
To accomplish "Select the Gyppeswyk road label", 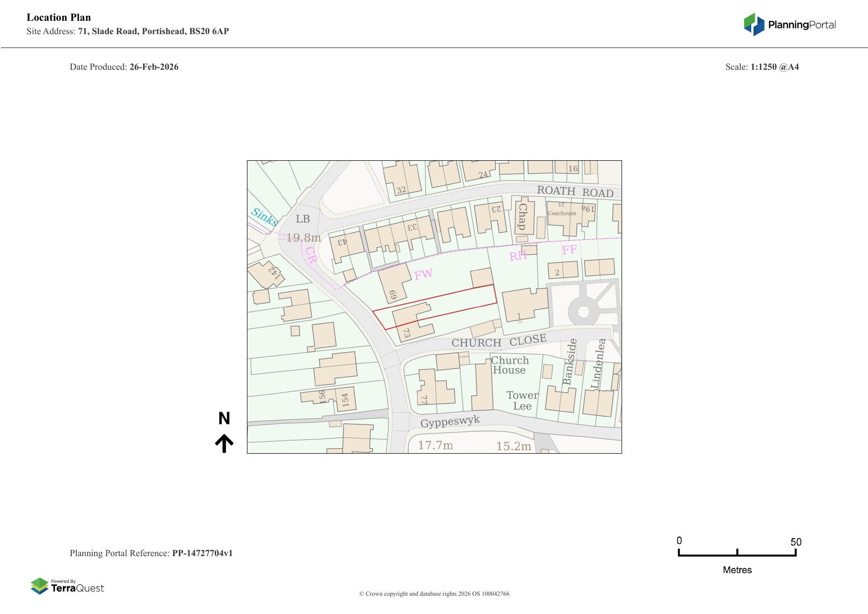I will point(450,422).
